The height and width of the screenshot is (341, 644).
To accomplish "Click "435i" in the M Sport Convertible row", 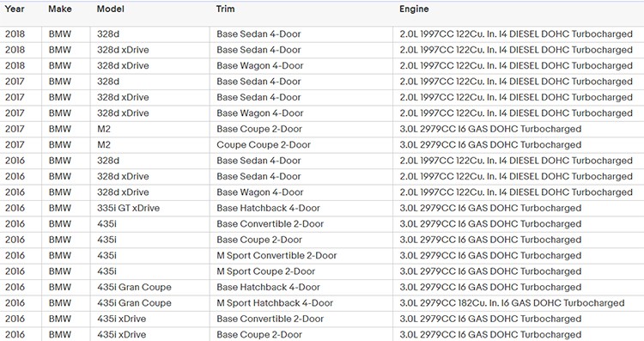I will 106,256.
